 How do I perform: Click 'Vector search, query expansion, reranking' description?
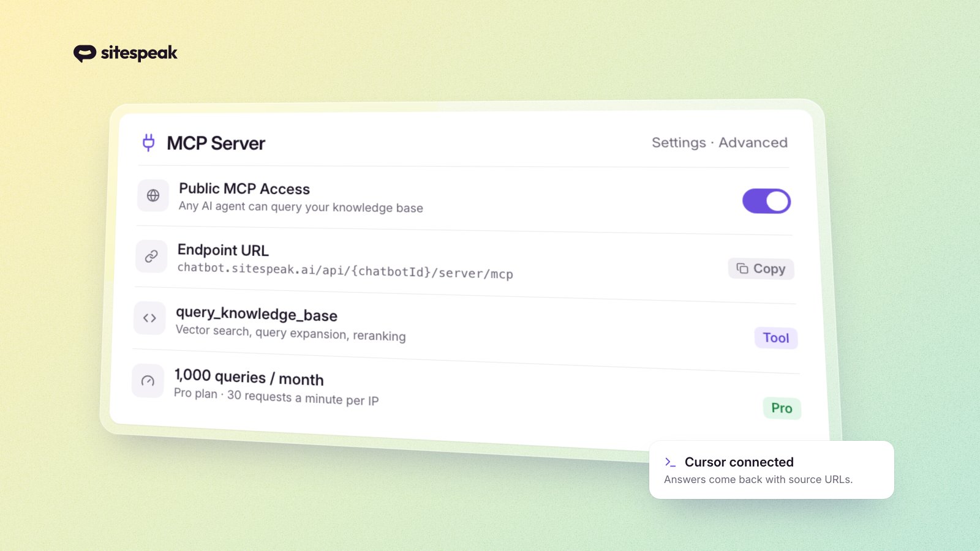pos(290,333)
